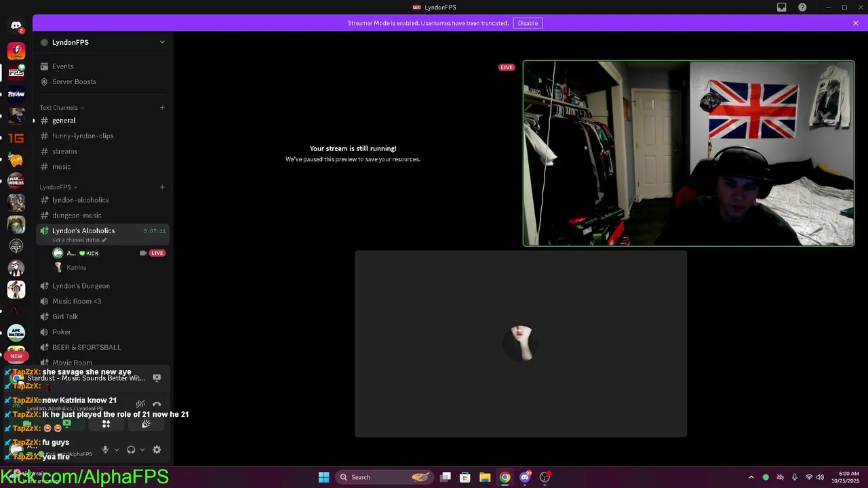Open the streams text channel
The width and height of the screenshot is (868, 488).
pos(102,151)
